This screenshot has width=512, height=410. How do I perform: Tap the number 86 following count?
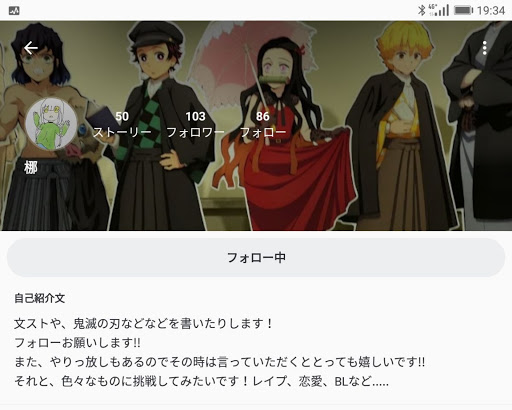click(x=263, y=116)
